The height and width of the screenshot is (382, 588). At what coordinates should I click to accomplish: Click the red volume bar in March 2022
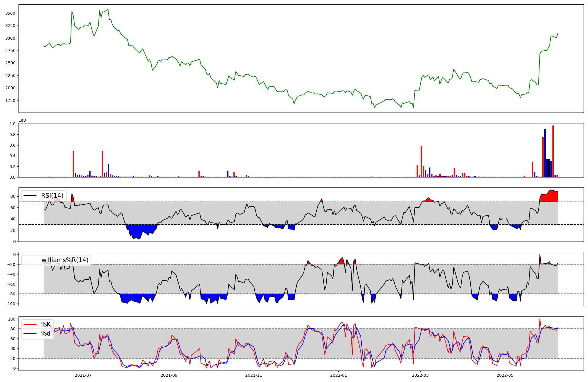(421, 162)
